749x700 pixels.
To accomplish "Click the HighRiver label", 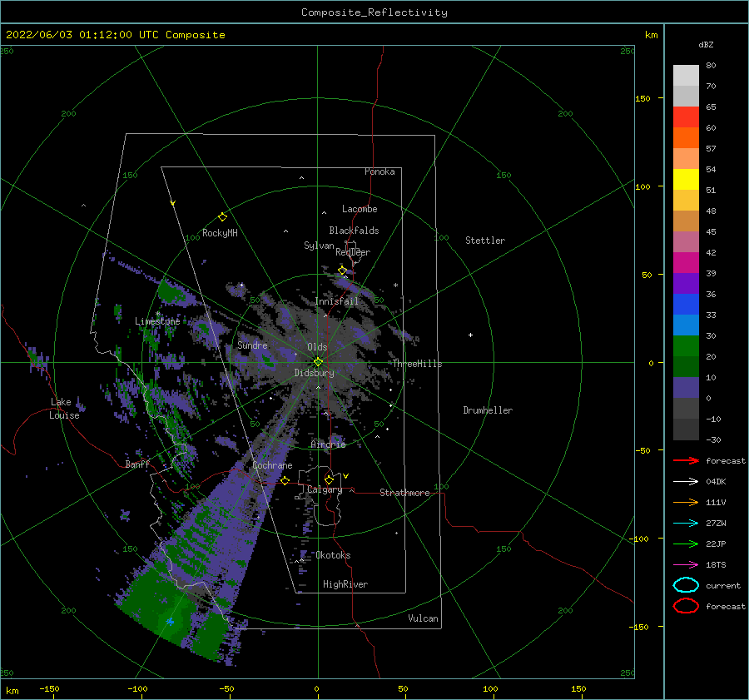I will pyautogui.click(x=345, y=584).
